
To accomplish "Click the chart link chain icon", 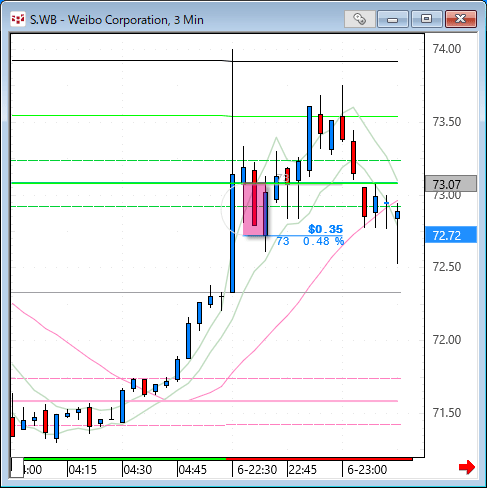I will [359, 19].
